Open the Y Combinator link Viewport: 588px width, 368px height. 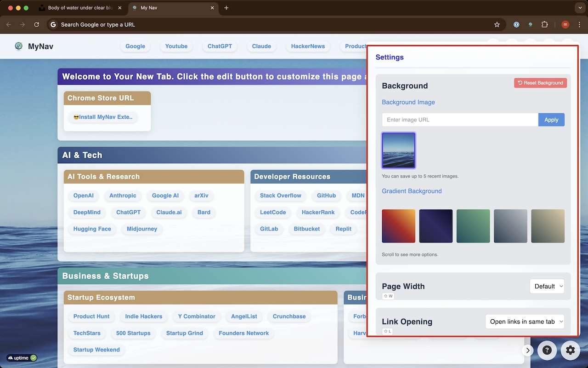click(197, 316)
